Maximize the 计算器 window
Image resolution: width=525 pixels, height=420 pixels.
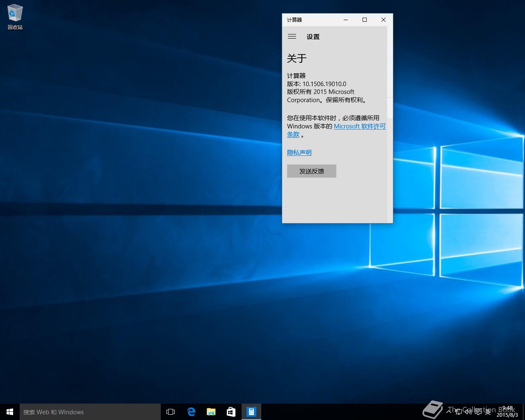pos(365,20)
